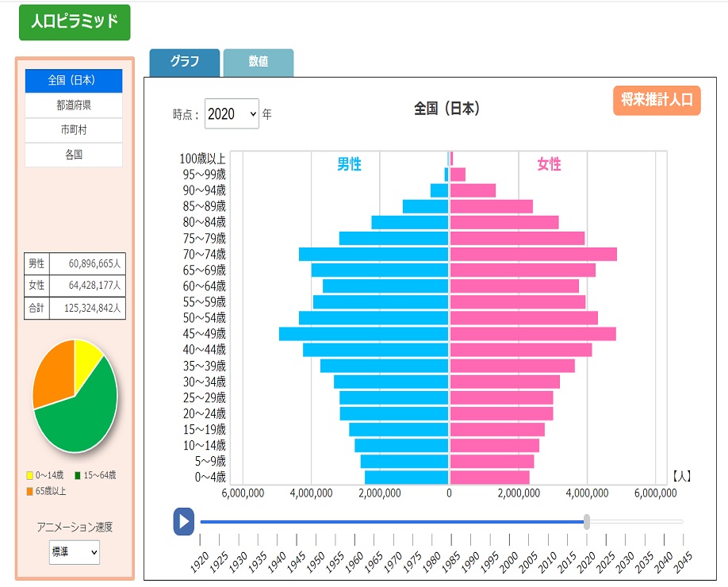The width and height of the screenshot is (728, 587).
Task: Open the 時点 year dropdown
Action: click(232, 114)
